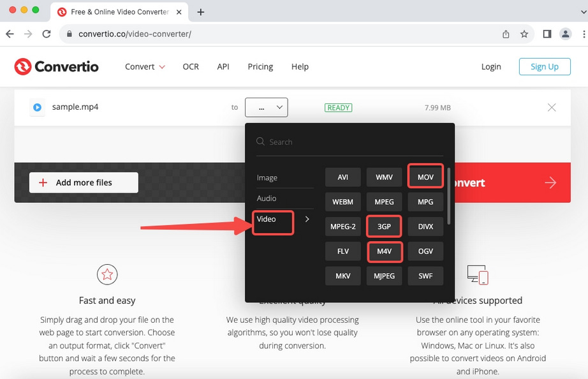This screenshot has height=379, width=588.
Task: Click the Fast and easy star icon
Action: (x=107, y=274)
